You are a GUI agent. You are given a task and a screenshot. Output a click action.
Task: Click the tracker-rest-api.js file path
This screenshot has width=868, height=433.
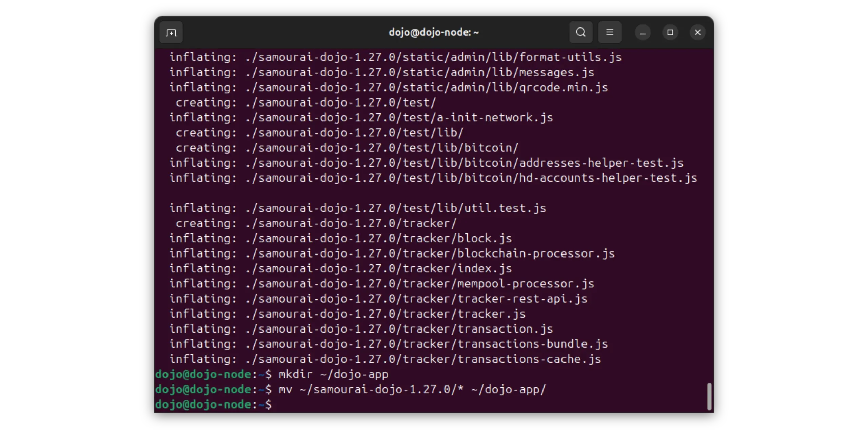(416, 299)
